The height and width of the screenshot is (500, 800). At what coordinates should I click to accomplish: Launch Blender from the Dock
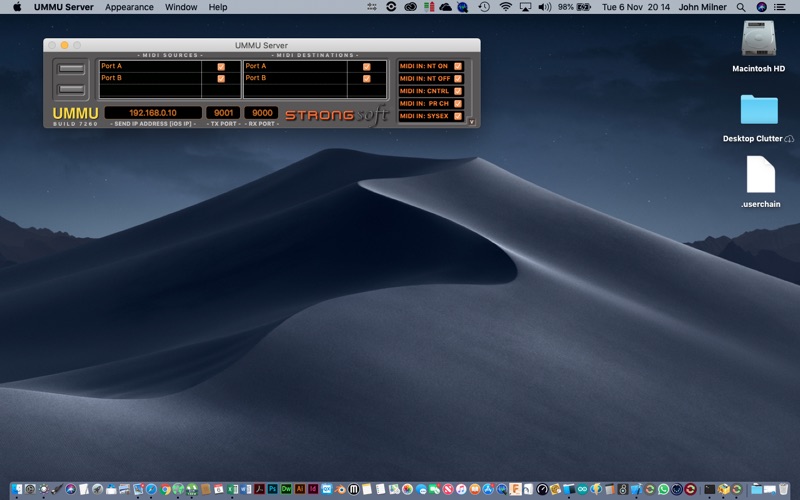(340, 489)
